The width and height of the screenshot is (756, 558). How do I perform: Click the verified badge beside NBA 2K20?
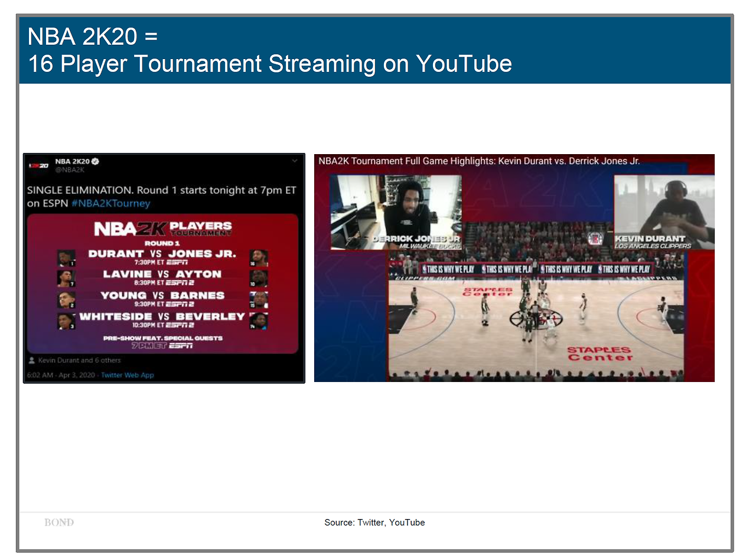pos(94,161)
